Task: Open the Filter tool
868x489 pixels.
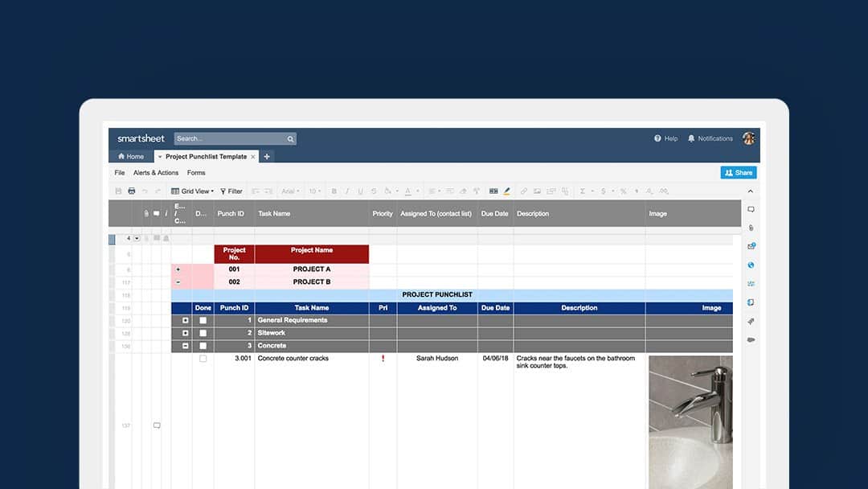Action: [x=231, y=191]
